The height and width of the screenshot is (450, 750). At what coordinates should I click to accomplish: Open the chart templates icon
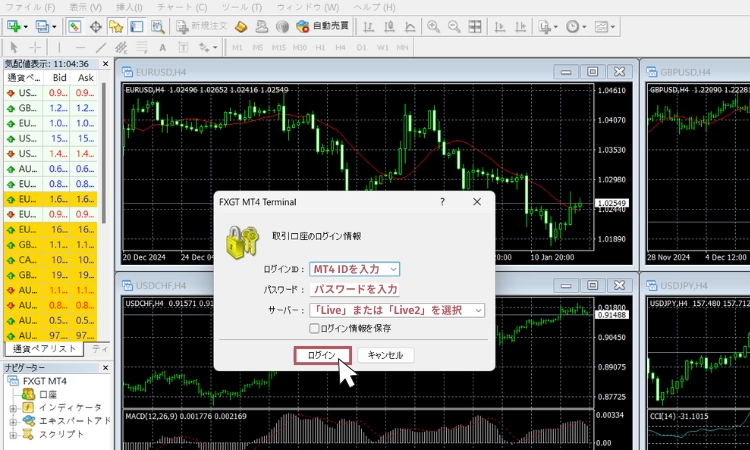[601, 26]
